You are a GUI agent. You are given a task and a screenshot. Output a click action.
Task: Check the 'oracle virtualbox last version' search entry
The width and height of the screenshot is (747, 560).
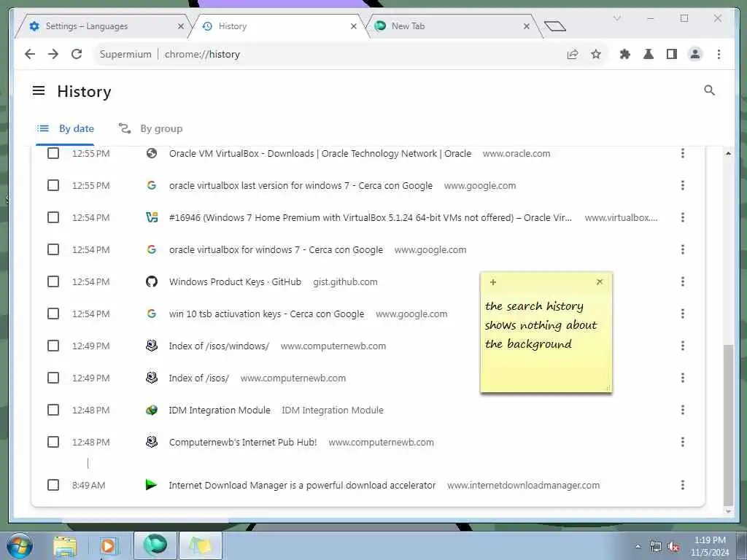coord(53,185)
